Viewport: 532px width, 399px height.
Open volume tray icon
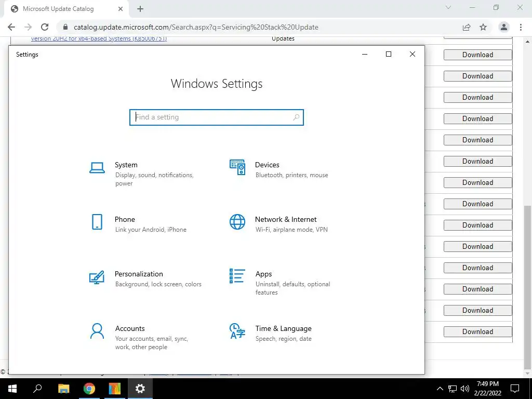[x=465, y=389]
